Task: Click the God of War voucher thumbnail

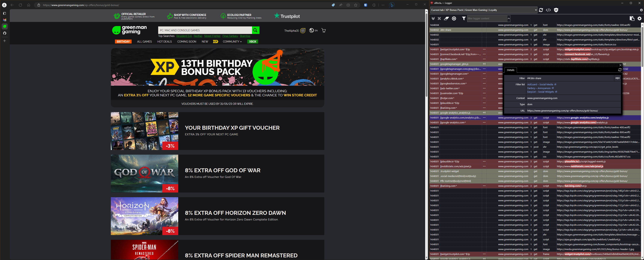Action: click(x=145, y=174)
